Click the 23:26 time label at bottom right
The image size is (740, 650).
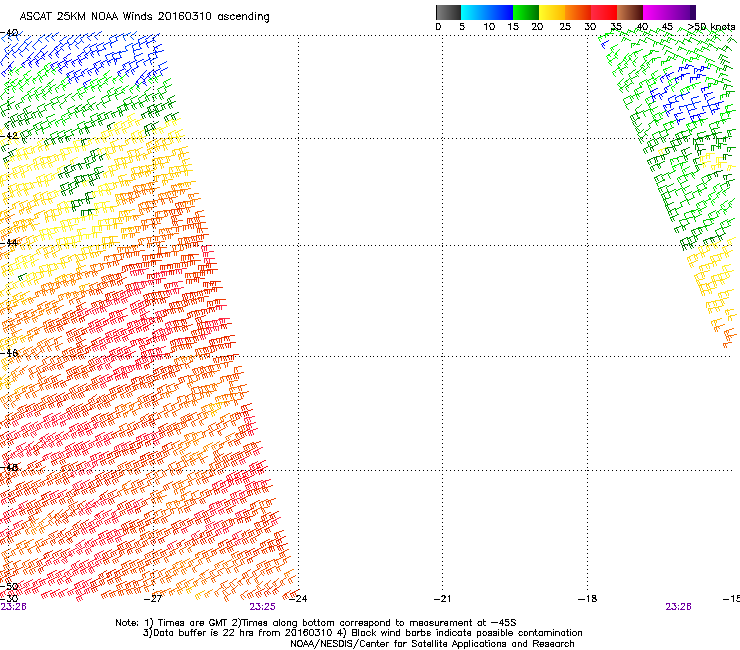678,607
